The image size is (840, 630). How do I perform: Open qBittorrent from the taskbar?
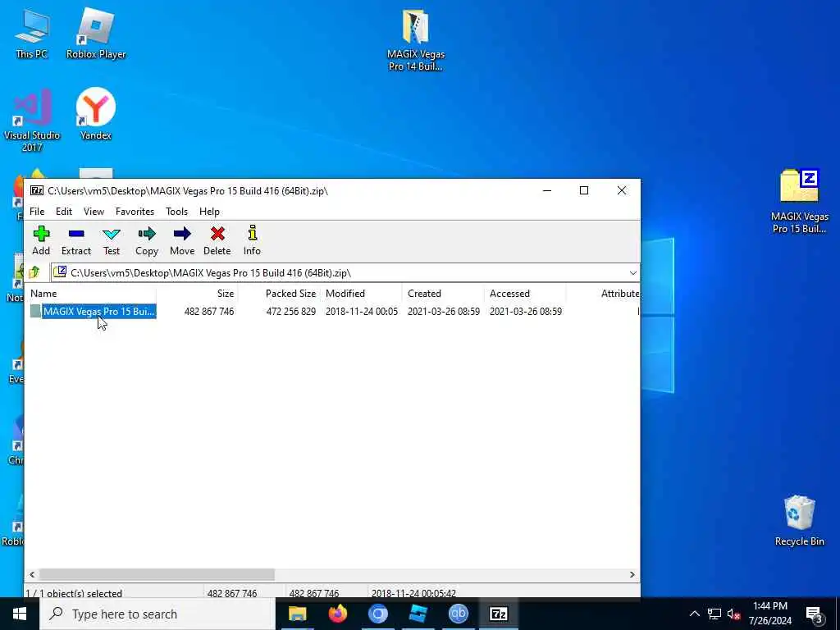(458, 614)
